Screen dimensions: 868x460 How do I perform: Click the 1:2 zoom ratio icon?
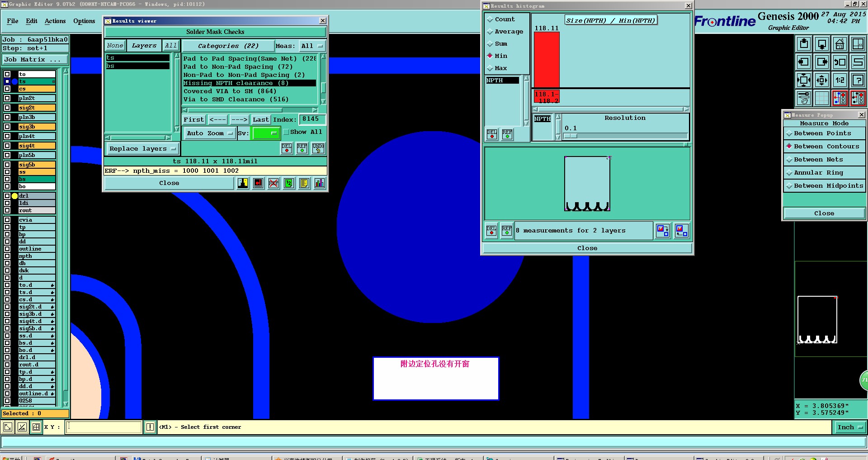[x=840, y=80]
